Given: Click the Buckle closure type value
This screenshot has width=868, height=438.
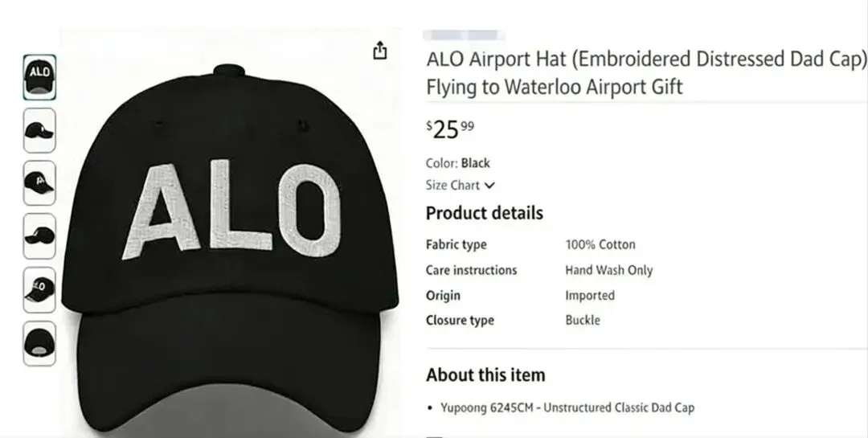Looking at the screenshot, I should pyautogui.click(x=583, y=320).
